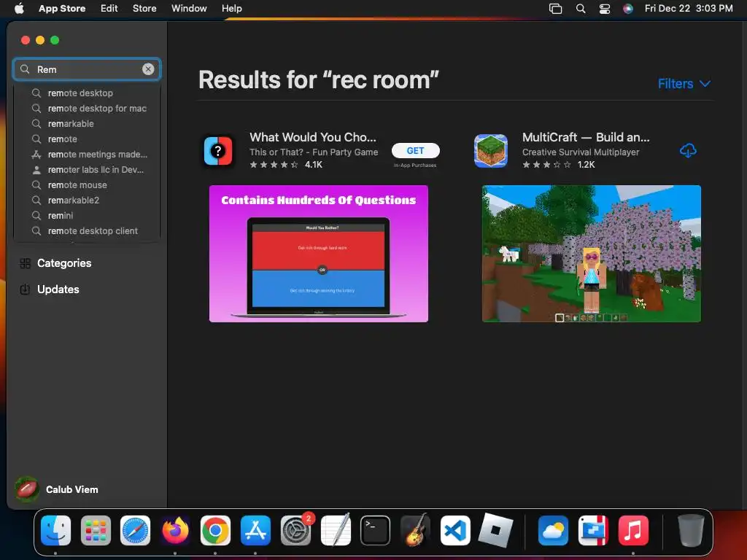Open the Trash in the Dock
Screen dimensions: 747x560
point(691,530)
